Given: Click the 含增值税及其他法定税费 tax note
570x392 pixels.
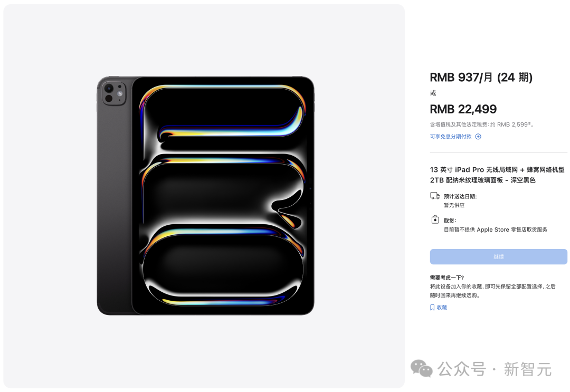Looking at the screenshot, I should click(481, 125).
